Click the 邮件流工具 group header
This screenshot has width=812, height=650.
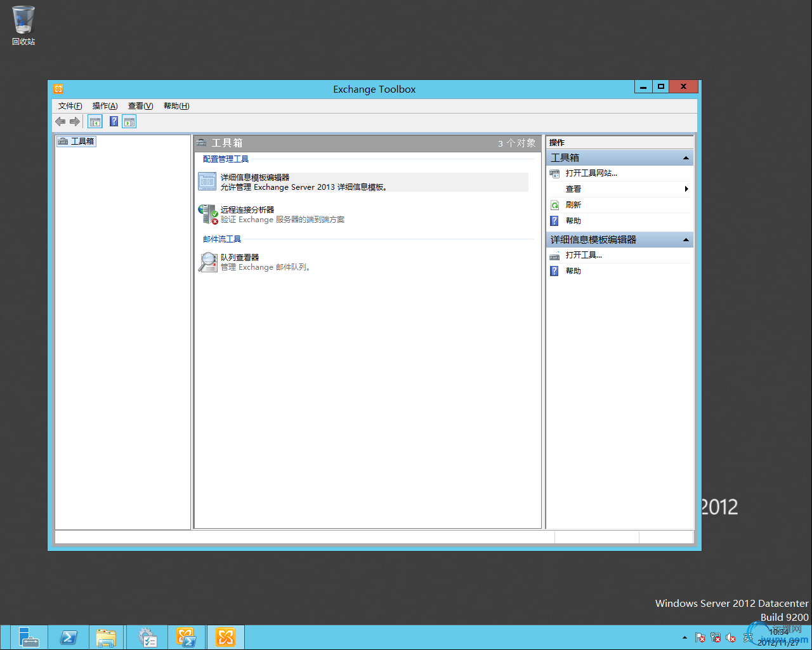click(x=222, y=239)
